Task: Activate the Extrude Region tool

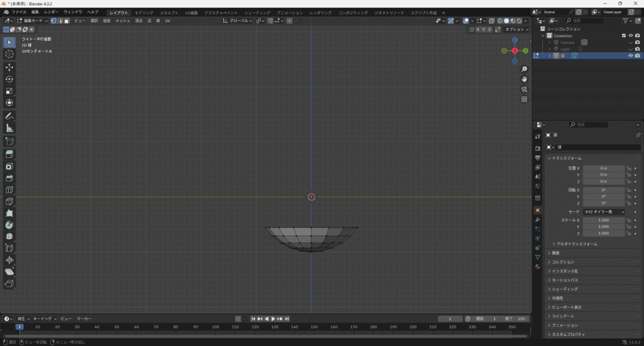Action: (9, 155)
